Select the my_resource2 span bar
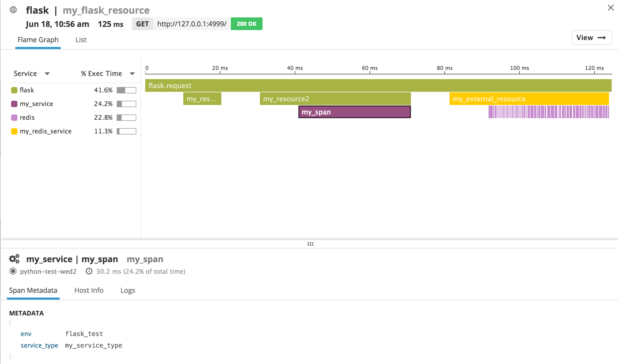The image size is (618, 364). coord(335,99)
